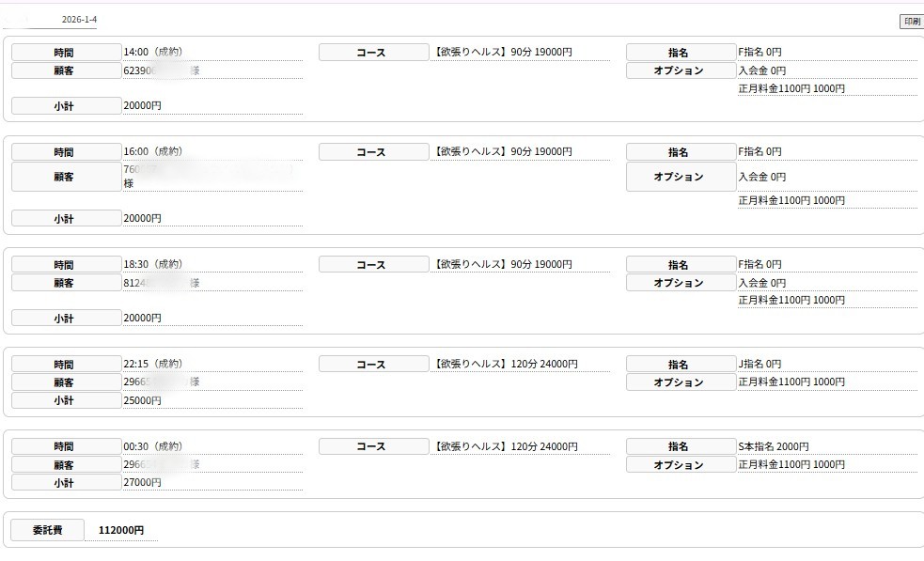924x561 pixels.
Task: Select the 2026-1-4 date text
Action: (79, 20)
